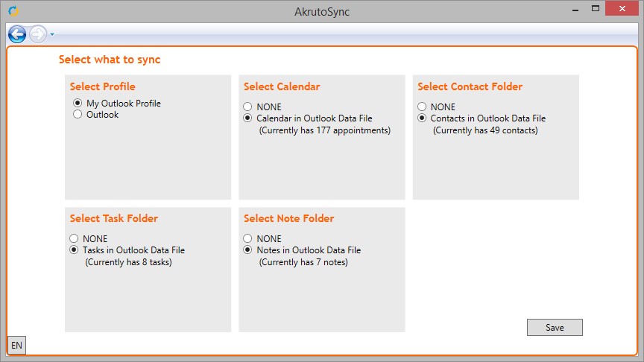This screenshot has height=362, width=644.
Task: Select the My Outlook Profile radio button
Action: [x=78, y=104]
